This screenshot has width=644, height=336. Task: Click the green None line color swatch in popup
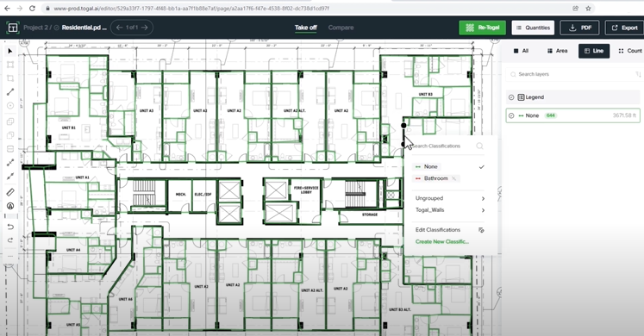(x=418, y=166)
